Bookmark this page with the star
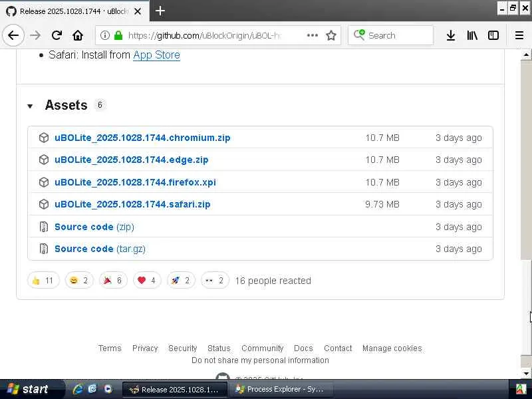The image size is (532, 399). click(x=331, y=35)
